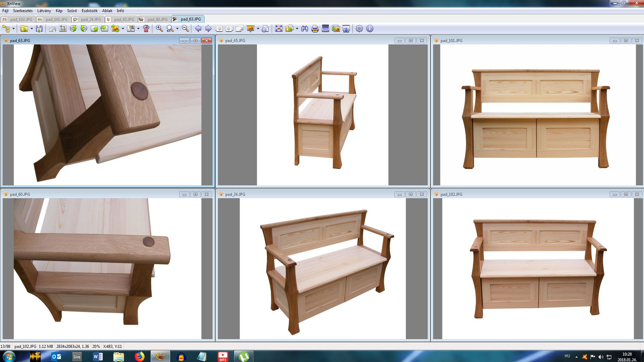The height and width of the screenshot is (362, 644).
Task: Open Firefox from the taskbar
Action: (139, 356)
